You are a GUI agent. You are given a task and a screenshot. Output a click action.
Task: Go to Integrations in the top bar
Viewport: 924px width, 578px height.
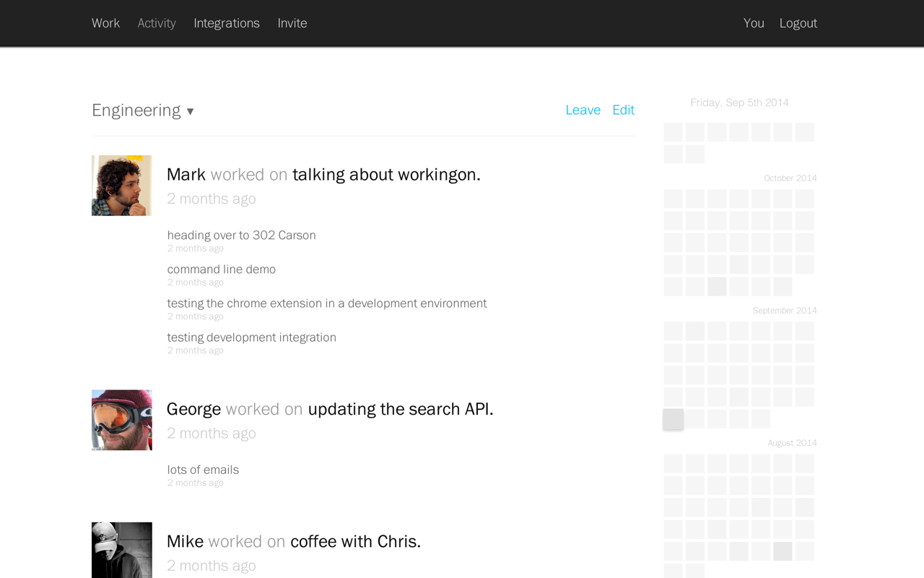[x=227, y=23]
